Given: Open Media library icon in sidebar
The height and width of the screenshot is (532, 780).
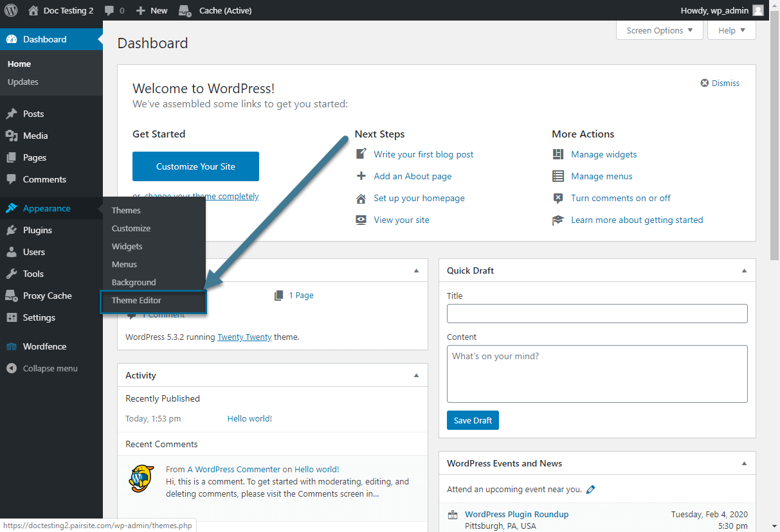Looking at the screenshot, I should pos(12,136).
